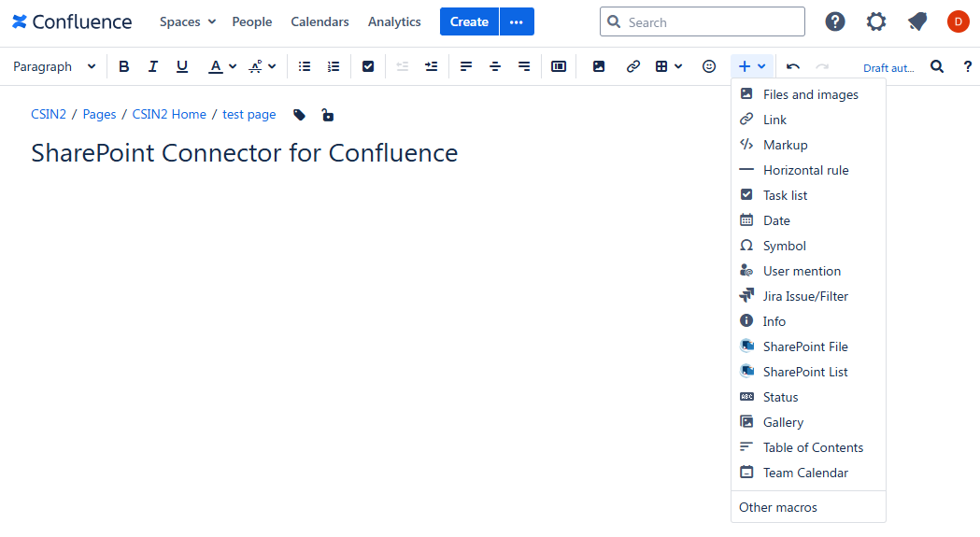Insert a task list checkbox from toolbar
Viewport: 980px width, 537px height.
368,66
